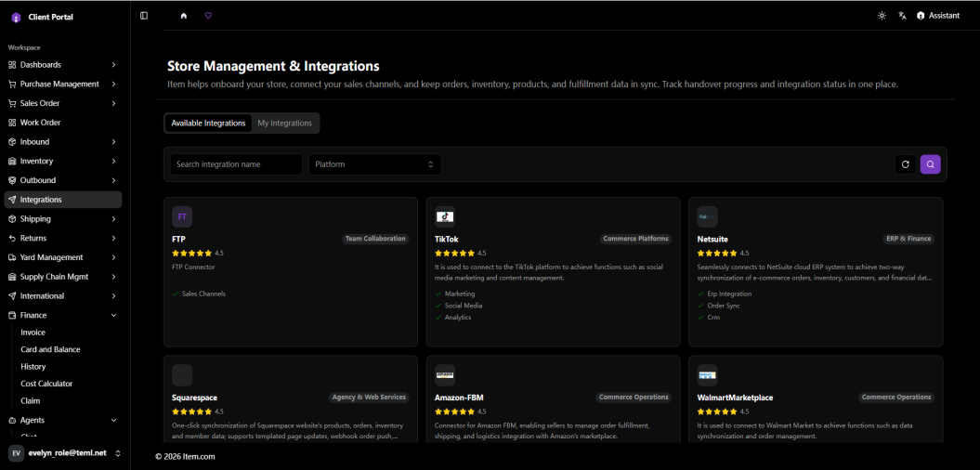The height and width of the screenshot is (470, 980).
Task: Click the Inventory sidebar icon
Action: click(12, 162)
